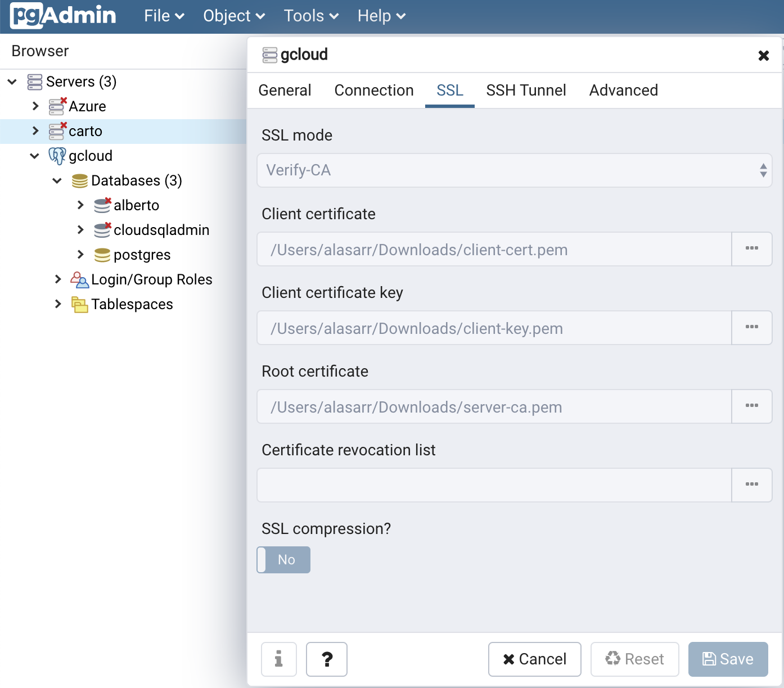Click the empty Certificate revocation list field
This screenshot has width=784, height=688.
coord(494,485)
